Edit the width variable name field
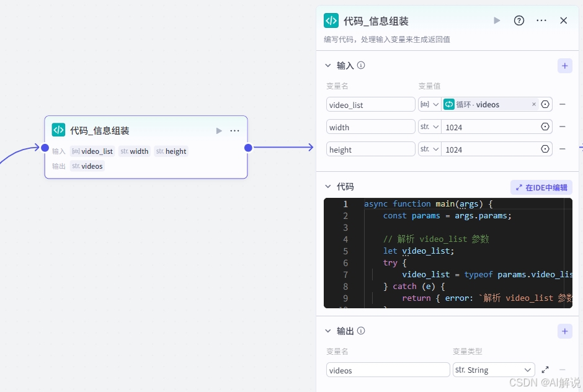Viewport: 583px width, 392px height. pos(371,127)
